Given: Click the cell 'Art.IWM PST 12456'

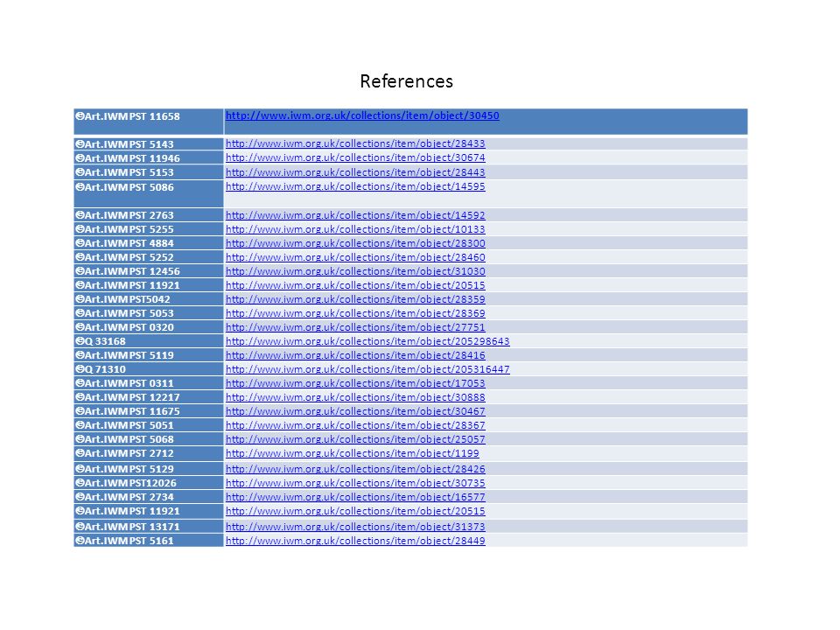Looking at the screenshot, I should point(149,271).
